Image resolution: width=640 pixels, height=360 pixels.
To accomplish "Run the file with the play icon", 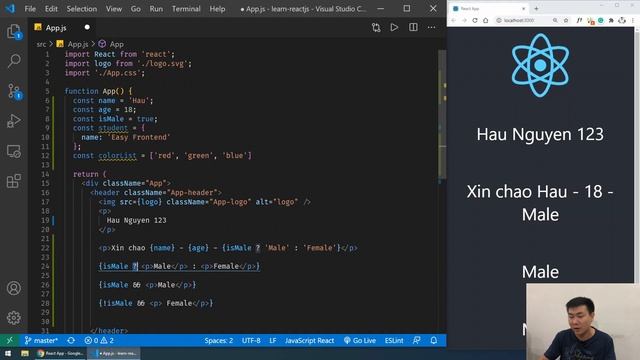I will [394, 27].
